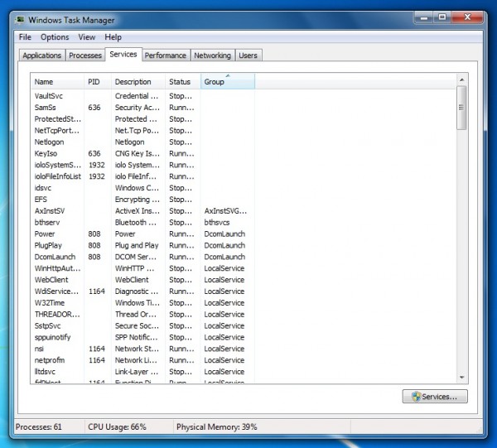
Task: Click the CPU Usage: 66% status entry
Action: point(117,427)
